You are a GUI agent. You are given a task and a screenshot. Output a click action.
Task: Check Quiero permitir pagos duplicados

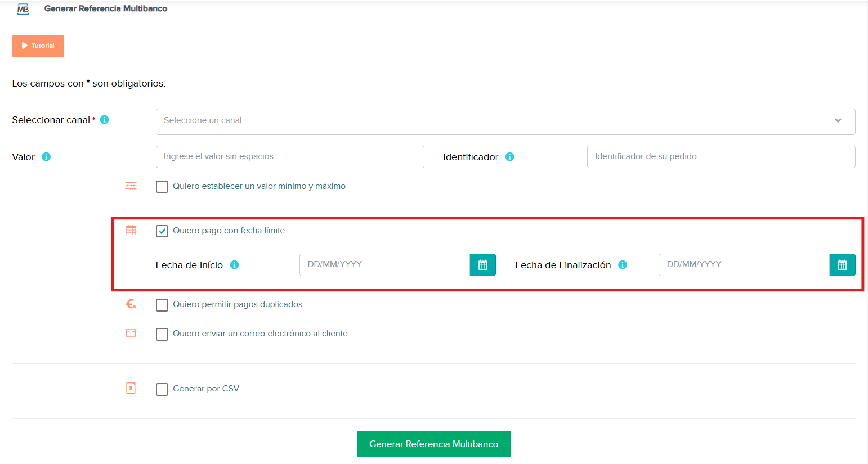click(x=162, y=305)
